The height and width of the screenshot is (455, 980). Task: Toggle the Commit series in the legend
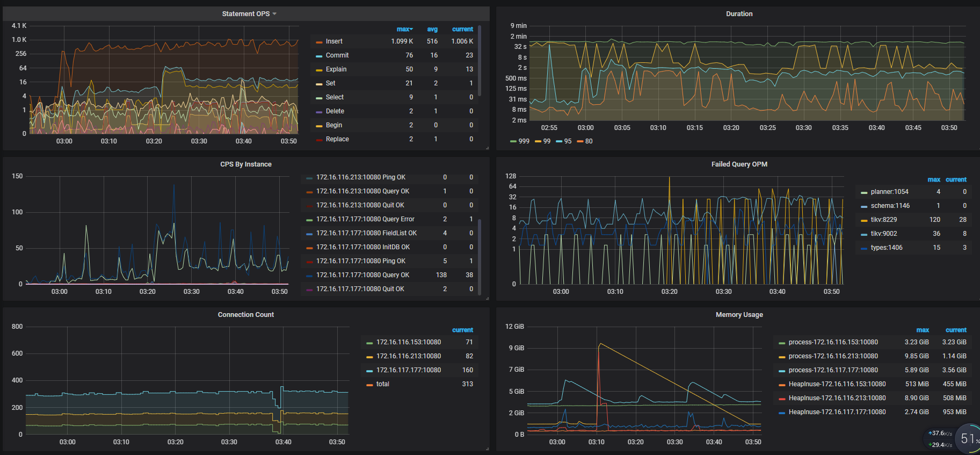tap(337, 55)
